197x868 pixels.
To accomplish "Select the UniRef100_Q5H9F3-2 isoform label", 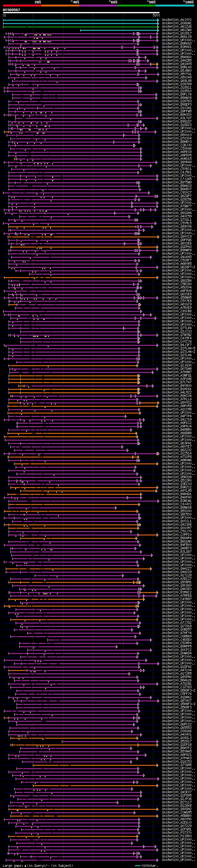I will (179, 690).
